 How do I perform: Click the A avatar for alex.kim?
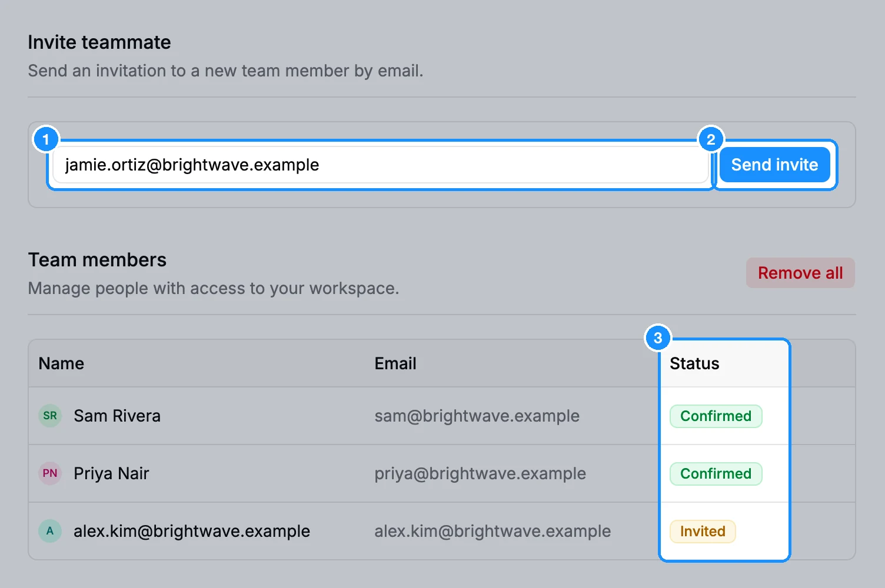coord(50,531)
